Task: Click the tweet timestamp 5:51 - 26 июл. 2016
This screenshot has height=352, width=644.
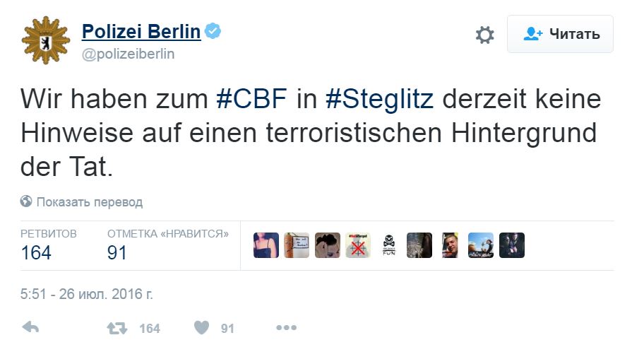Action: pos(87,293)
